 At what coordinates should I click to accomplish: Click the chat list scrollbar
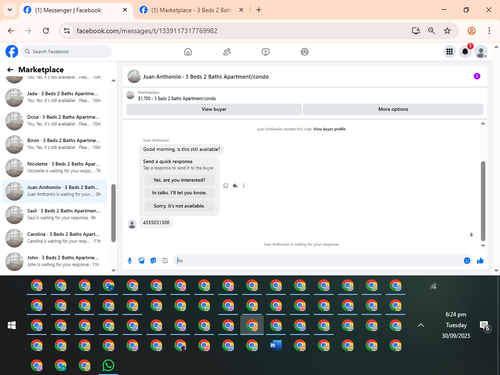point(113,213)
